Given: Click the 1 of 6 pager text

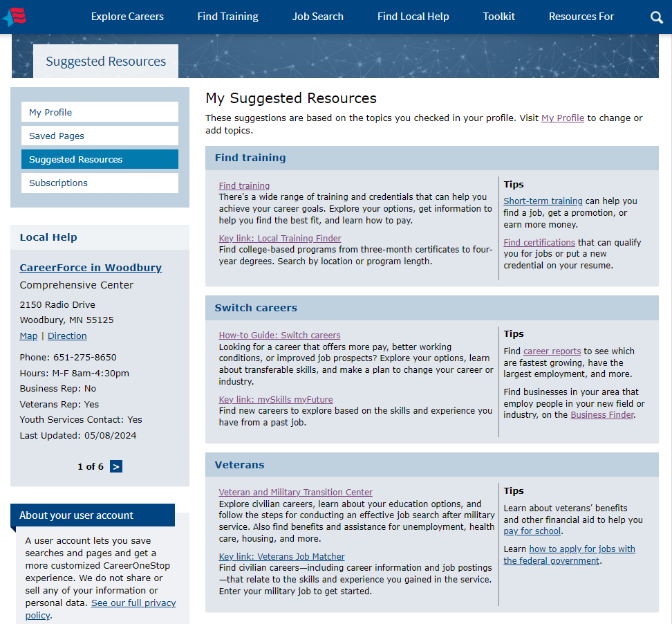Looking at the screenshot, I should [91, 466].
